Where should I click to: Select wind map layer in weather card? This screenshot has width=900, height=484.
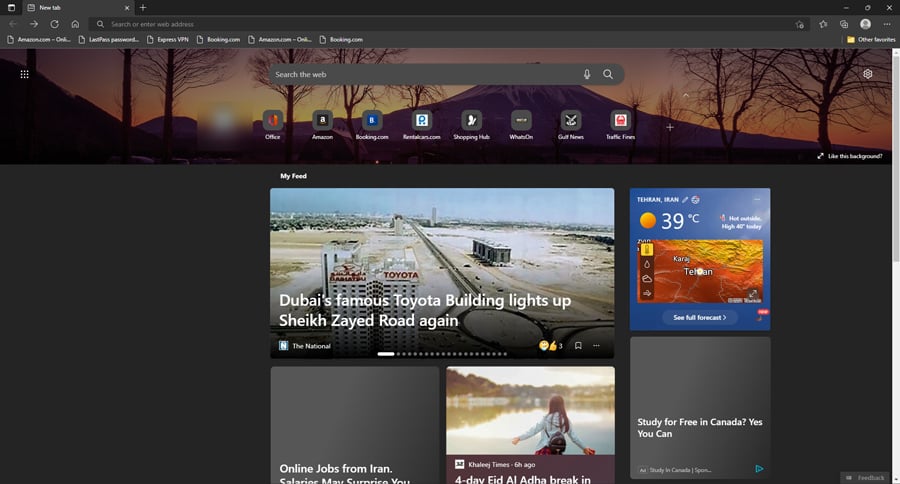coord(647,293)
